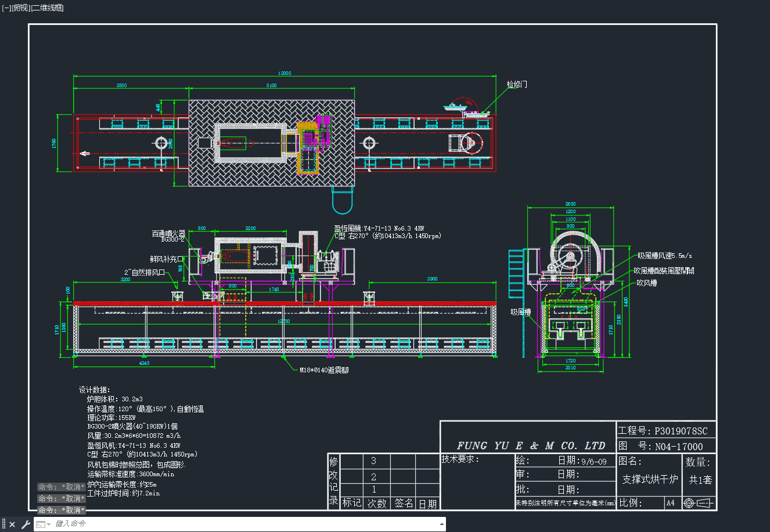Select the 12750 dimension text
The height and width of the screenshot is (532, 770).
[x=284, y=321]
